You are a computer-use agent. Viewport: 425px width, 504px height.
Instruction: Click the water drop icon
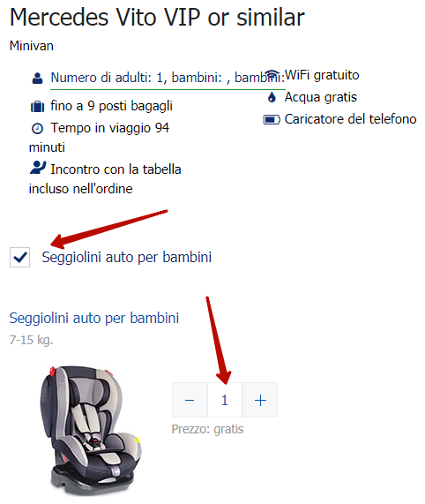click(272, 97)
